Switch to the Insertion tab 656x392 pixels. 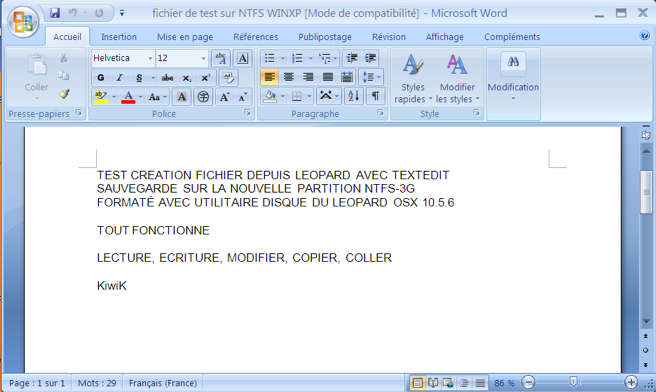point(119,37)
